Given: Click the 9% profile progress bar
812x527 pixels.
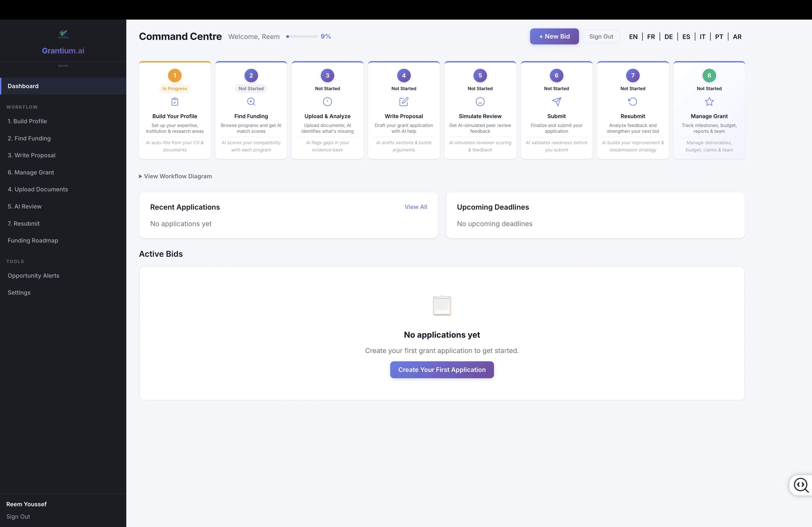Looking at the screenshot, I should click(302, 37).
